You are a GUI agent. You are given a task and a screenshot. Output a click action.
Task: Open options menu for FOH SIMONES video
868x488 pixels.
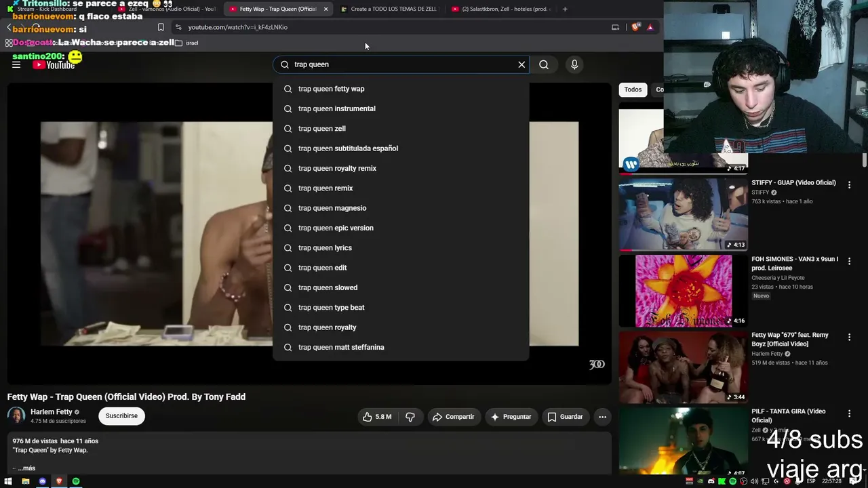(x=849, y=262)
